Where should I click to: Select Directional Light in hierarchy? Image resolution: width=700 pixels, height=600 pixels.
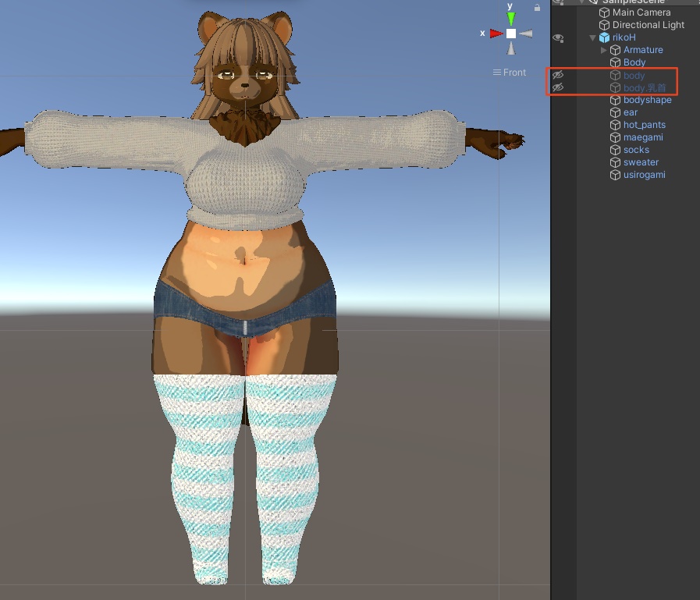[x=648, y=25]
